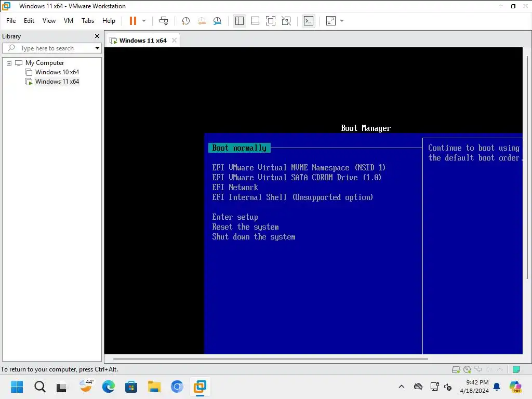
Task: Toggle the console view toolbar icon
Action: click(x=309, y=21)
